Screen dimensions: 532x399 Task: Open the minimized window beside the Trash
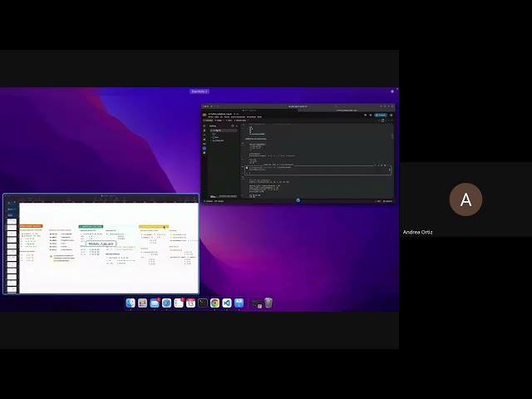tap(256, 303)
